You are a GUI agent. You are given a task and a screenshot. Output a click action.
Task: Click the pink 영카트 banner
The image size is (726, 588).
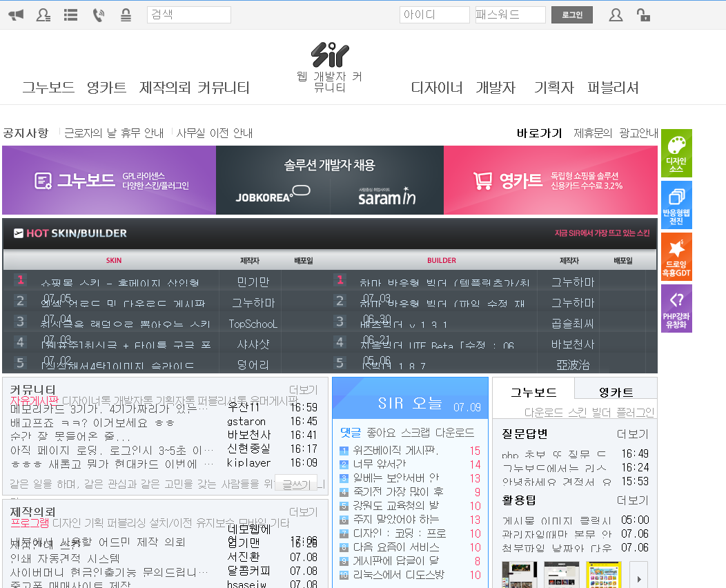click(x=550, y=180)
